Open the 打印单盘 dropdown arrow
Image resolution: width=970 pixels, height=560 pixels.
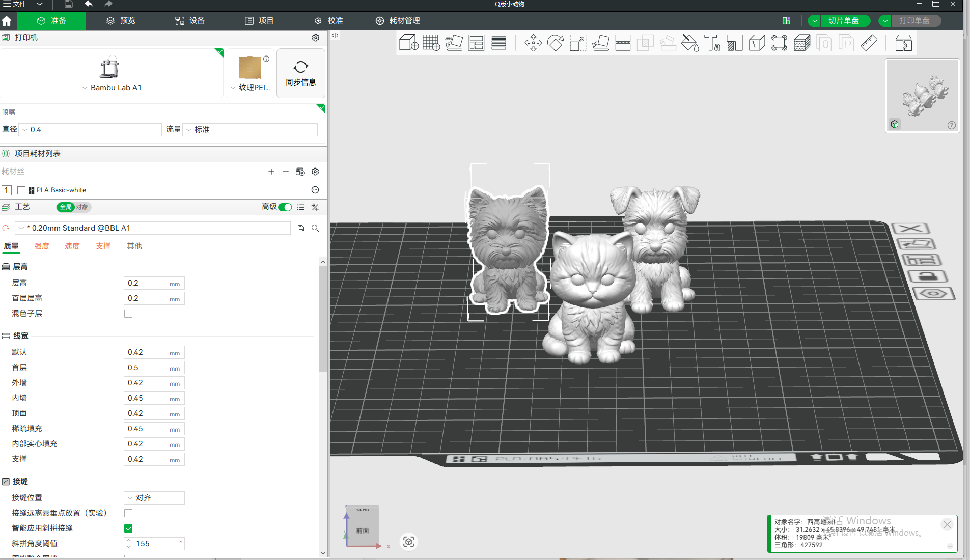tap(885, 21)
